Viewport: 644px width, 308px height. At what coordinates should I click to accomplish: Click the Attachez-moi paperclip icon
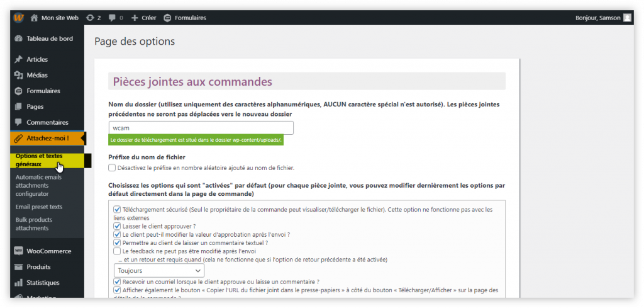pyautogui.click(x=18, y=138)
